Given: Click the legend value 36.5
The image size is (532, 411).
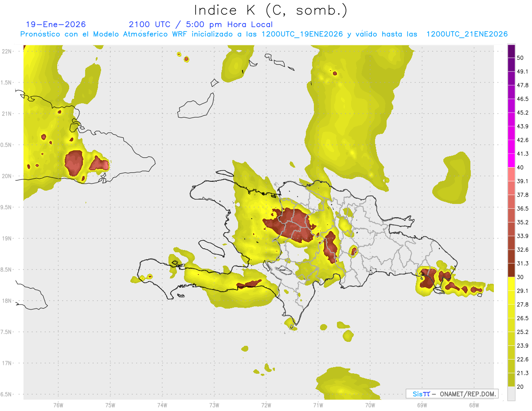Looking at the screenshot, I should pos(522,208).
